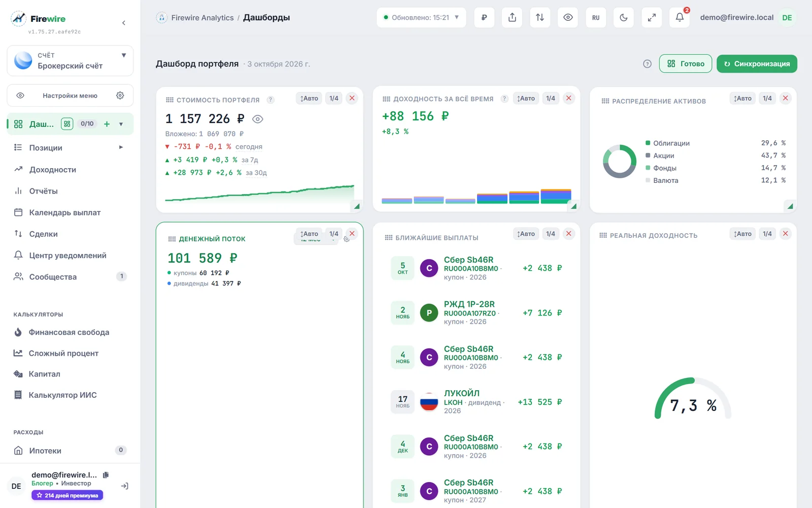Add a new dashboard with plus icon
Image resolution: width=812 pixels, height=508 pixels.
[107, 124]
